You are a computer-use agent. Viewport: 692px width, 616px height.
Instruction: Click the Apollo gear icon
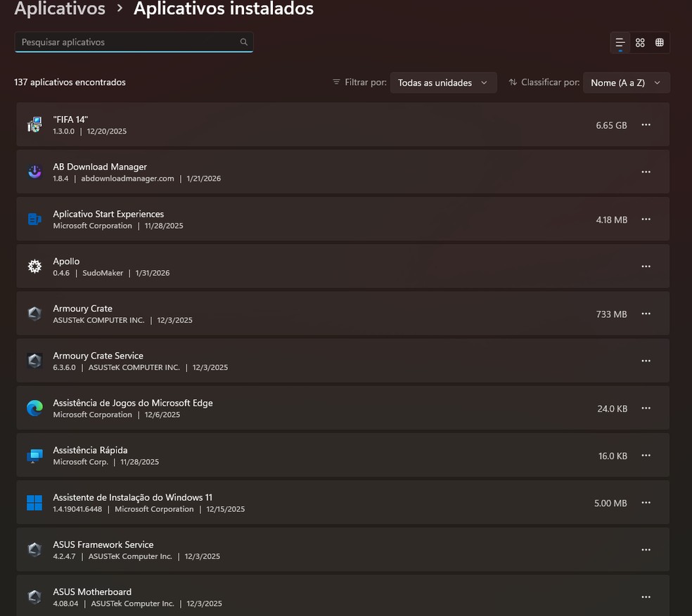[x=34, y=267]
